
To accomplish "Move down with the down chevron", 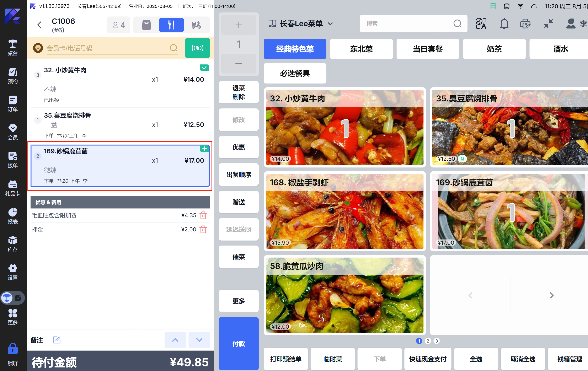I will click(199, 340).
